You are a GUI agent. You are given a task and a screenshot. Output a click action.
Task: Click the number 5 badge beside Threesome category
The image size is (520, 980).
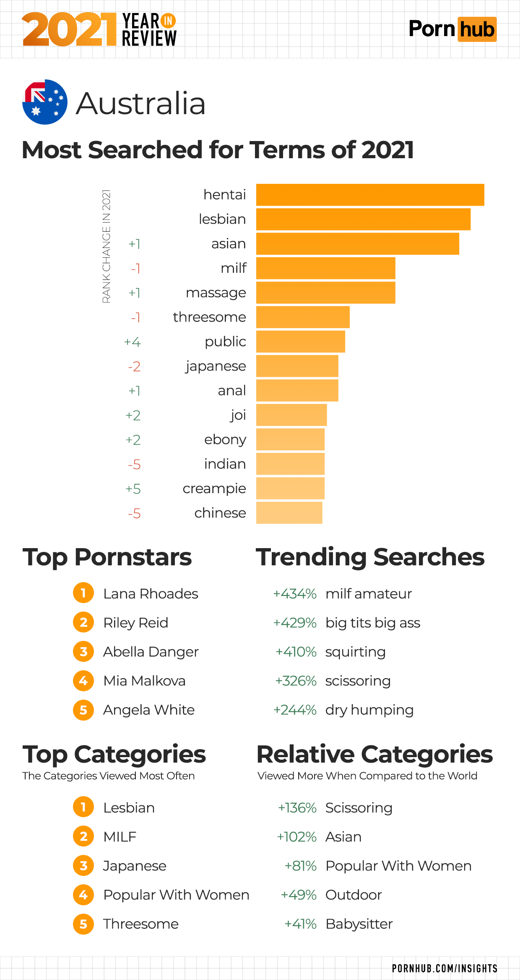83,924
